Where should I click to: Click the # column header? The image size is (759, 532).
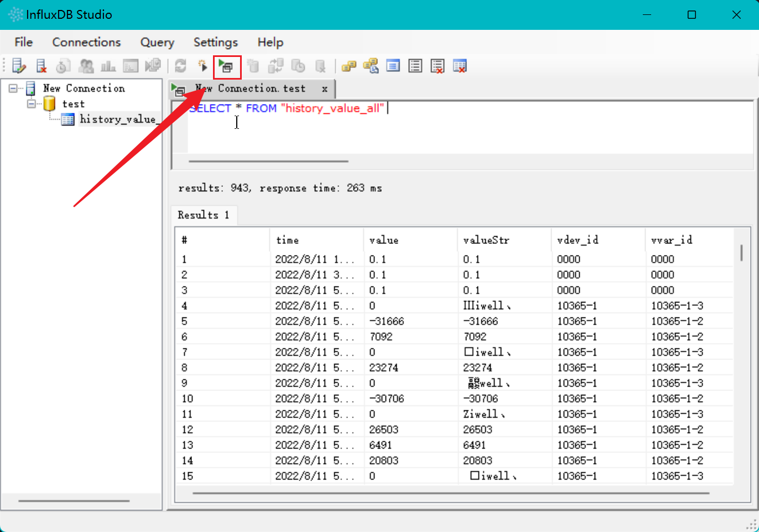point(223,239)
